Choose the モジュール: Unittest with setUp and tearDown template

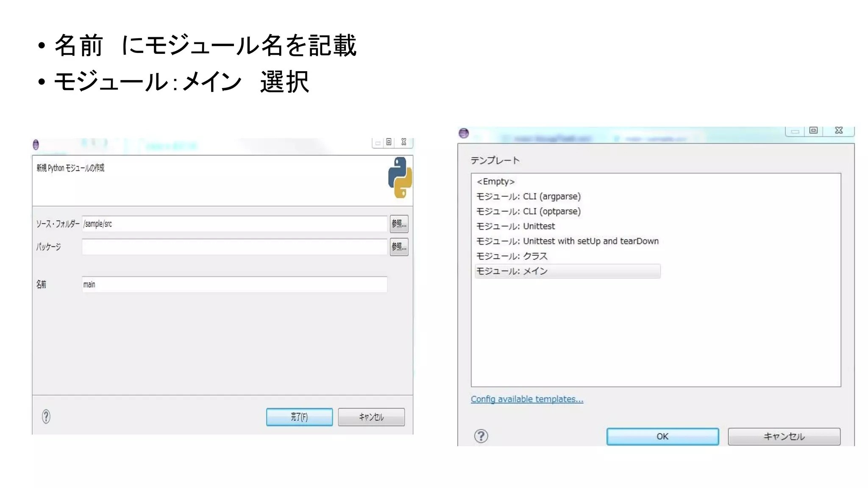567,241
